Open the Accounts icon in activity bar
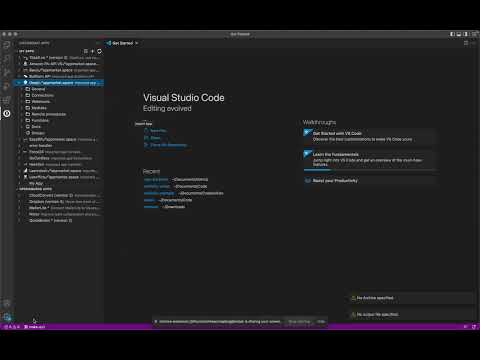Viewport: 480px width, 360px height. (x=7, y=303)
